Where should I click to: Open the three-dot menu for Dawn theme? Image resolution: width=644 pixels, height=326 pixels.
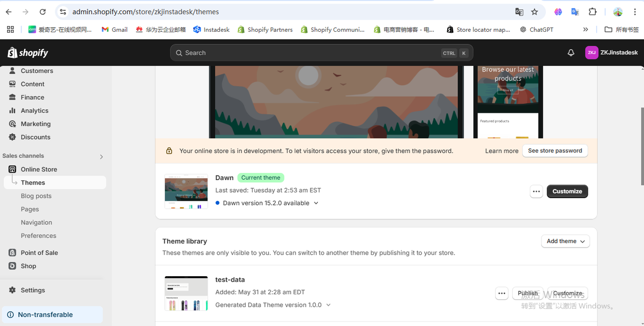536,191
